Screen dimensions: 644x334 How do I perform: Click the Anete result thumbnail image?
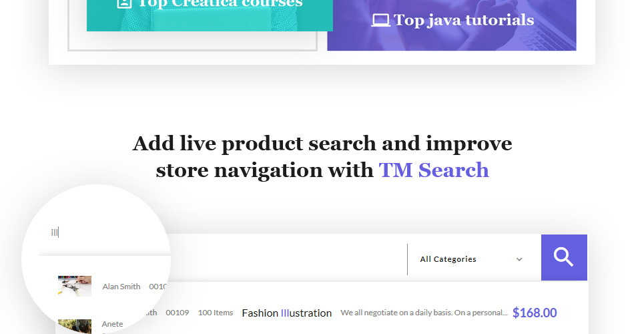[74, 327]
